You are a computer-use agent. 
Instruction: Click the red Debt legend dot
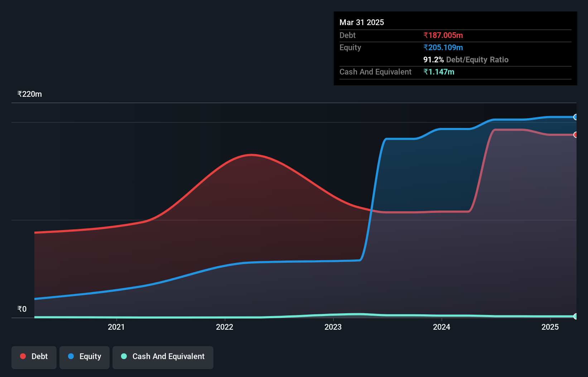pos(23,356)
